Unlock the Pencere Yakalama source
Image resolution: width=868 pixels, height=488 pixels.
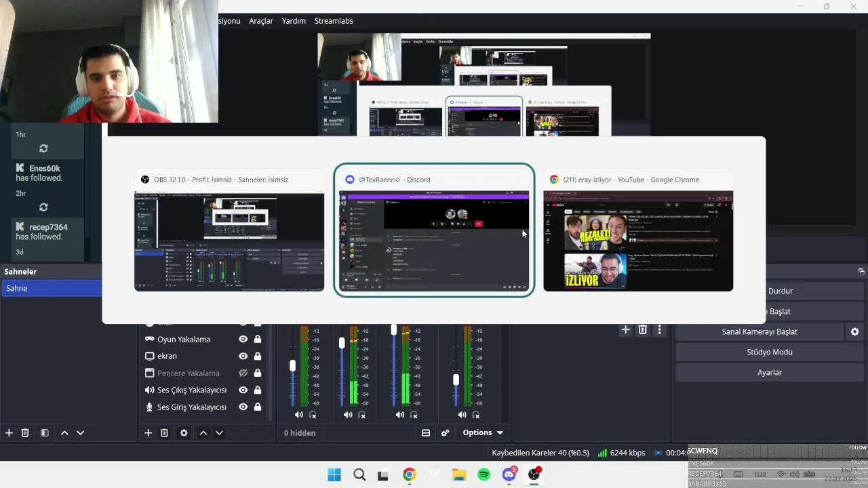point(258,373)
